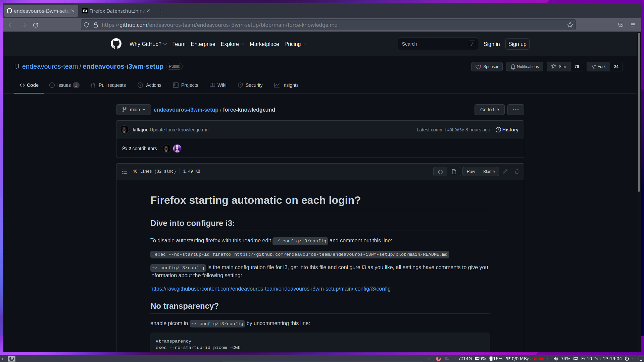
Task: Switch to the Projects tab
Action: click(x=186, y=85)
